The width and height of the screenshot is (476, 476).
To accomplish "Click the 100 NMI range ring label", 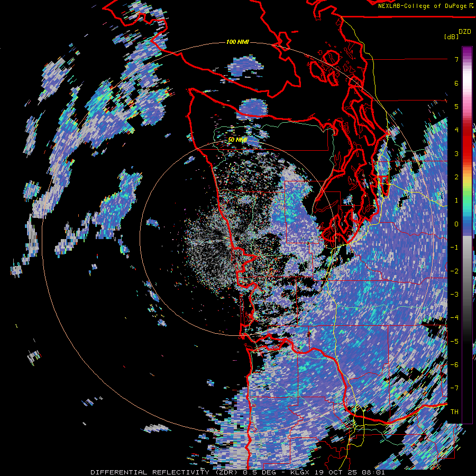I will 237,42.
